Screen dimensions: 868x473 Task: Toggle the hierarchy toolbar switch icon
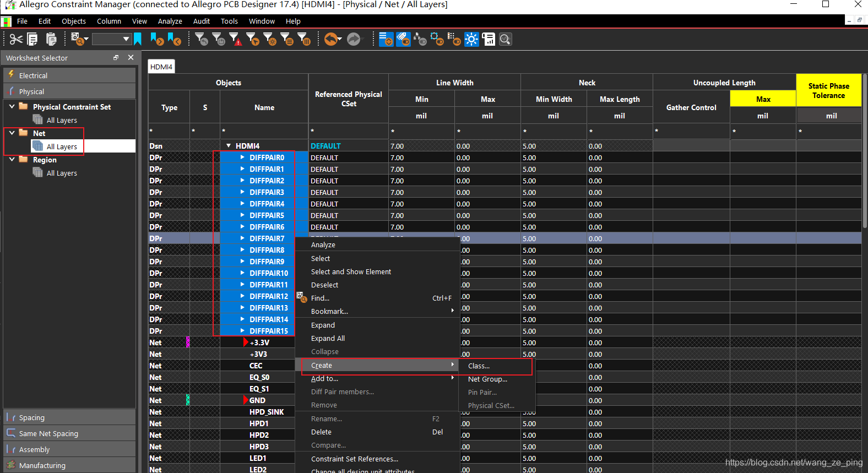420,40
